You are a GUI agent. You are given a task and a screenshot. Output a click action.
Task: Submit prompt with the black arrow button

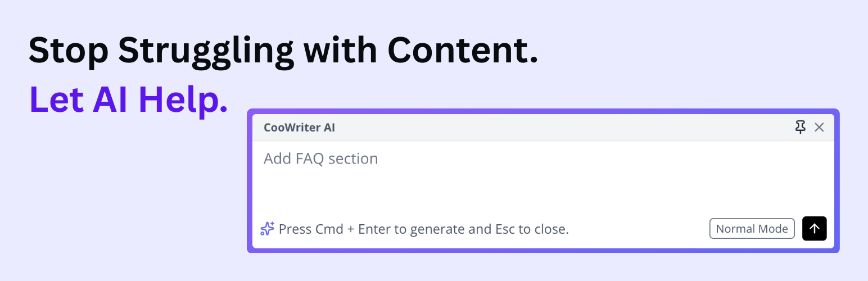coord(815,229)
